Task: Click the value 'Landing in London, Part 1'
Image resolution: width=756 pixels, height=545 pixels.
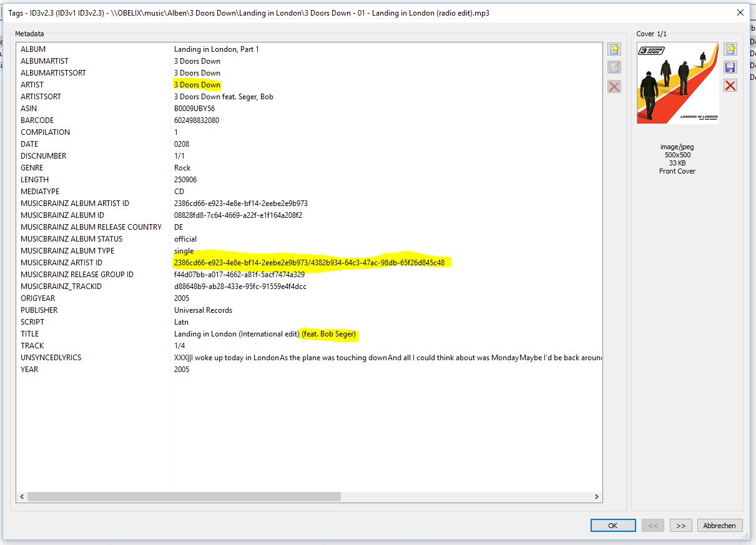Action: coord(217,49)
